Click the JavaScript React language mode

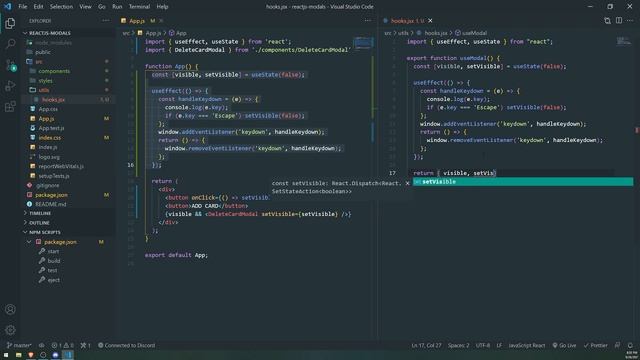click(x=527, y=345)
